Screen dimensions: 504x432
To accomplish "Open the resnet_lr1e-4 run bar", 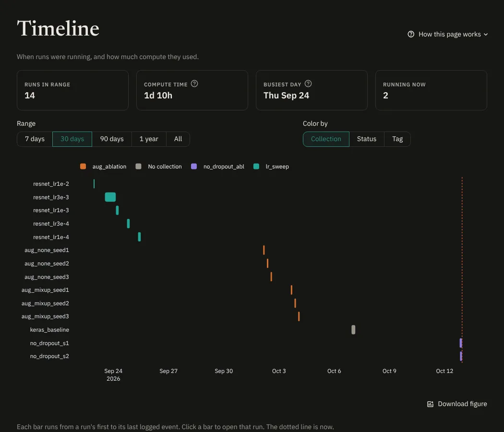I will (x=139, y=237).
